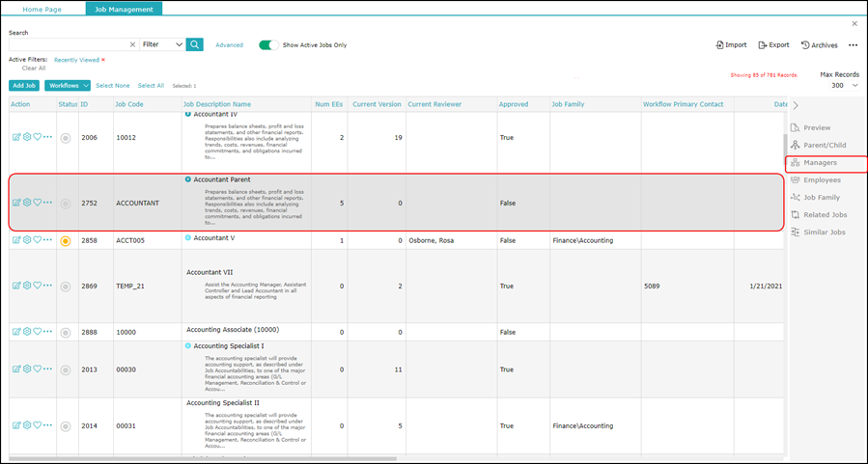Switch to the Home Page tab
The image size is (868, 464).
pyautogui.click(x=42, y=10)
